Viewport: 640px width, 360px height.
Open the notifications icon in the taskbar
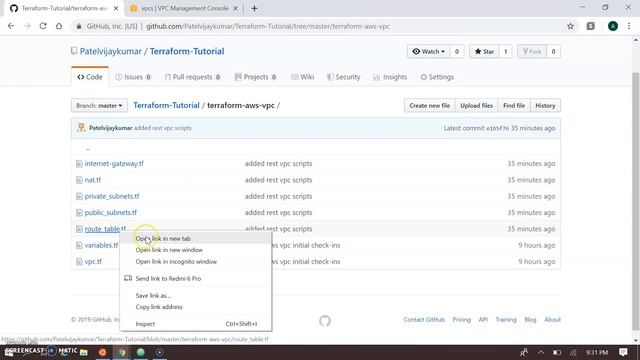[623, 352]
